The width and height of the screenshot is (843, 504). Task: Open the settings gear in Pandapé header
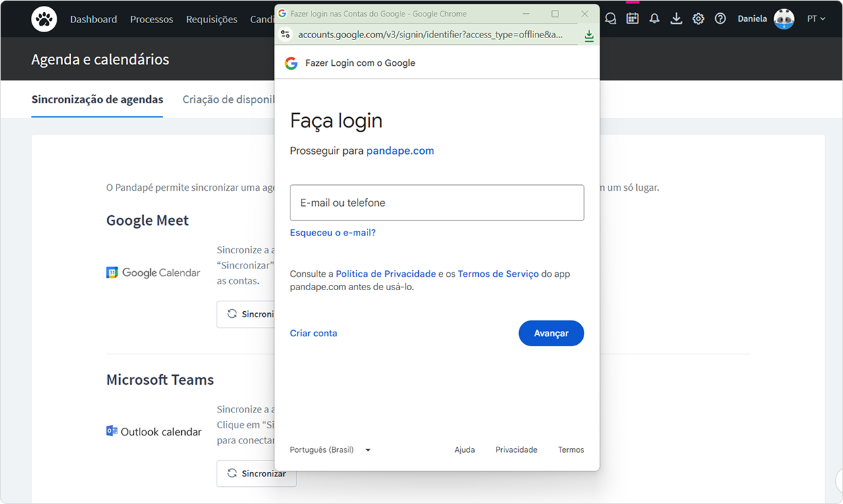698,19
